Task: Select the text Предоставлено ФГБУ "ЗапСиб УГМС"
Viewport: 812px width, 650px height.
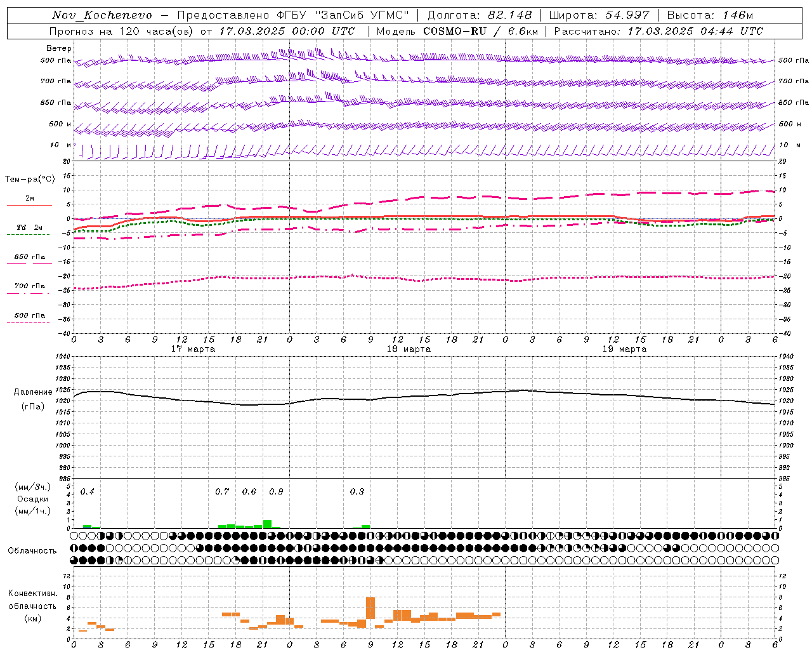Action: [x=293, y=15]
